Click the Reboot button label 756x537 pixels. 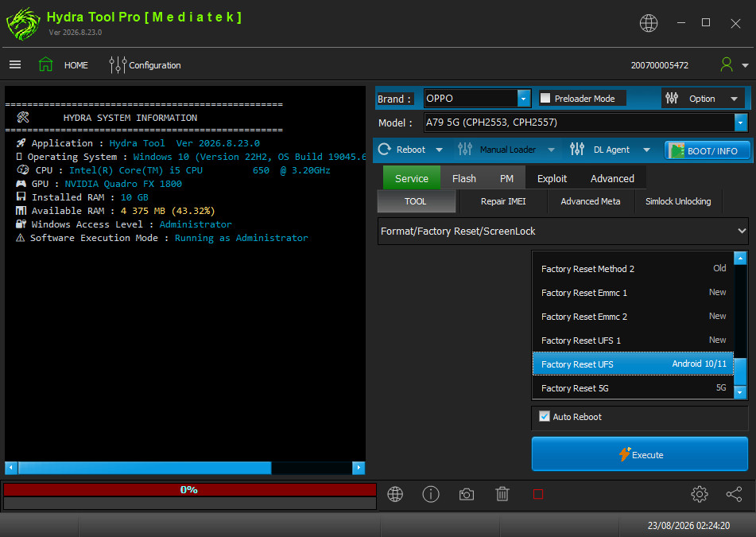coord(411,150)
